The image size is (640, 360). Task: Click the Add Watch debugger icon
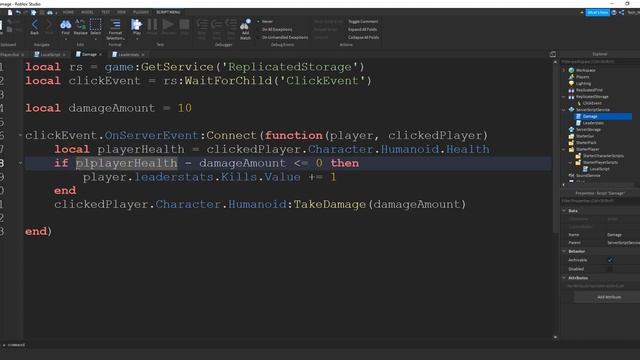click(245, 29)
